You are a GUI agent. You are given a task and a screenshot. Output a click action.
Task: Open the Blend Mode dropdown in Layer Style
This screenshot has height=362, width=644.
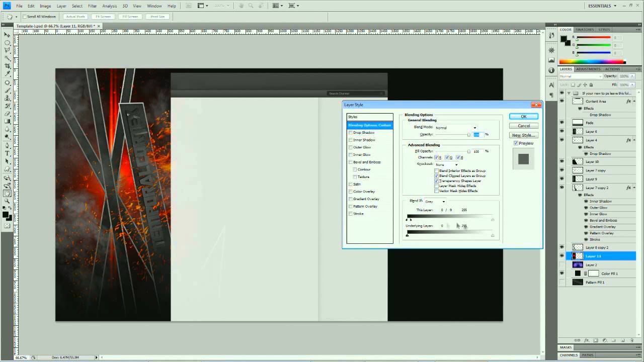click(x=456, y=128)
